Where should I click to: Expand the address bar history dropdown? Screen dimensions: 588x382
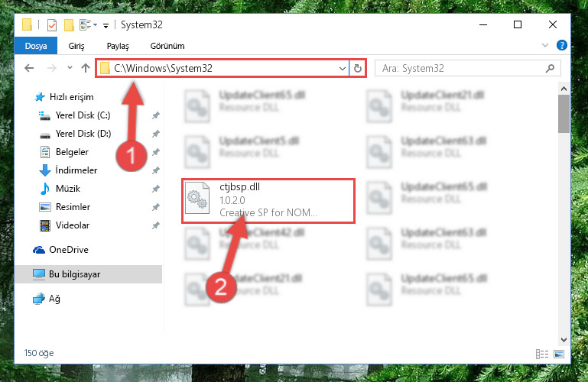[342, 69]
